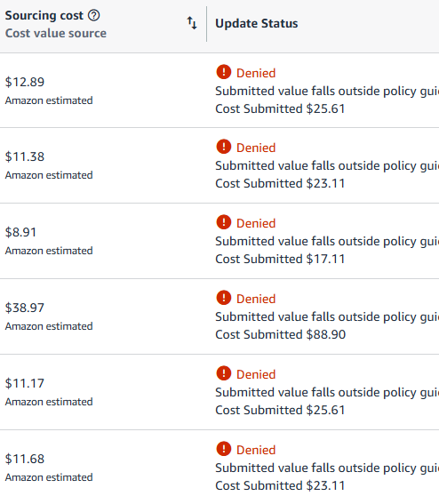Click Denied status text in $8.91 row

(x=256, y=223)
